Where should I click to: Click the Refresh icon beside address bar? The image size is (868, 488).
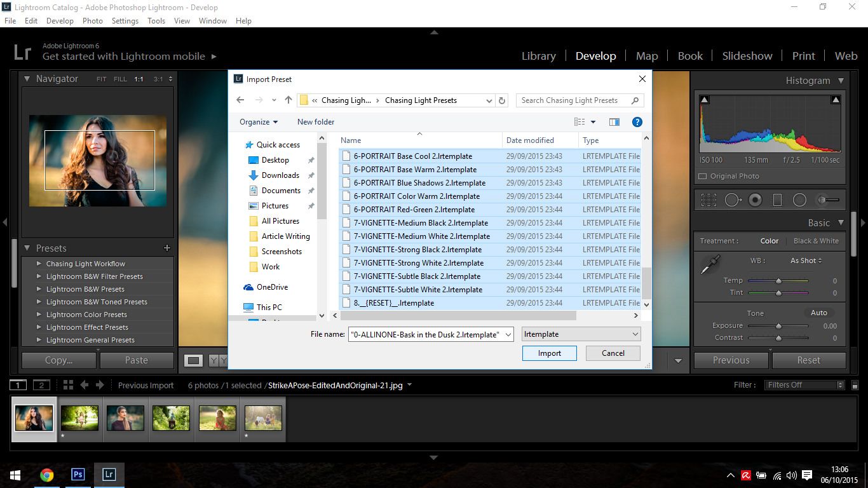pos(502,100)
